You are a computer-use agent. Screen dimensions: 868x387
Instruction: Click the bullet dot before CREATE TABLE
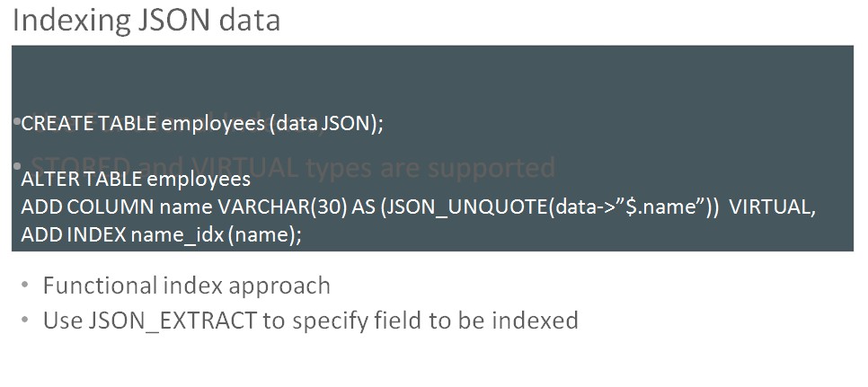(16, 120)
